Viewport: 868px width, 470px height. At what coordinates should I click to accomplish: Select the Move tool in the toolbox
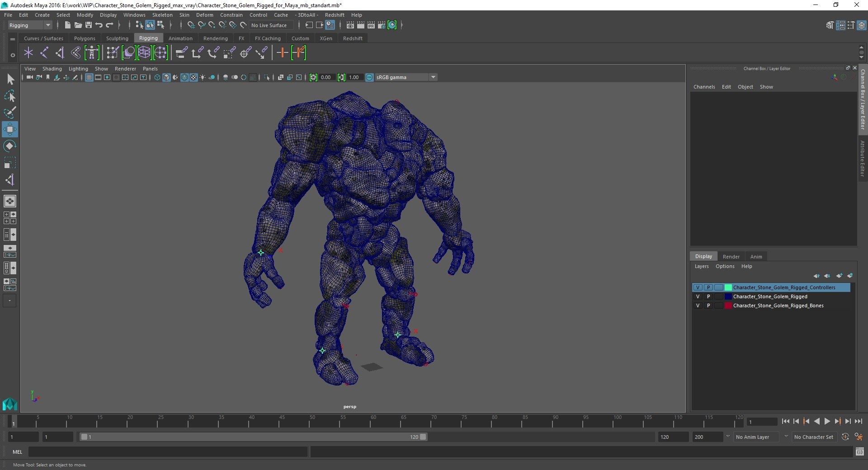[x=9, y=130]
